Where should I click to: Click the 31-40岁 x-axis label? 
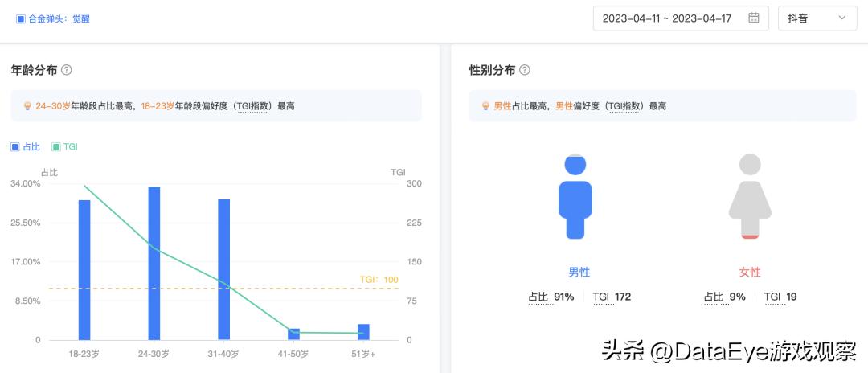click(x=223, y=354)
